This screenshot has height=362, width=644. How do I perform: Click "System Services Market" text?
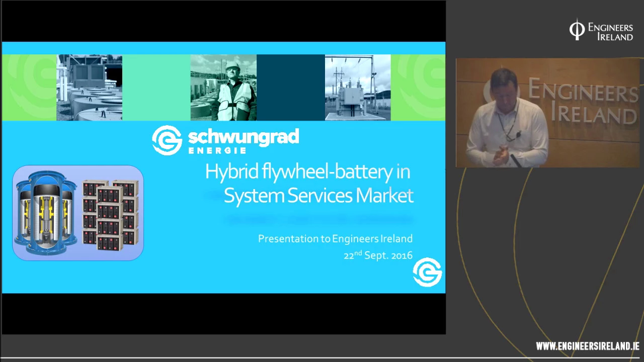coord(318,195)
